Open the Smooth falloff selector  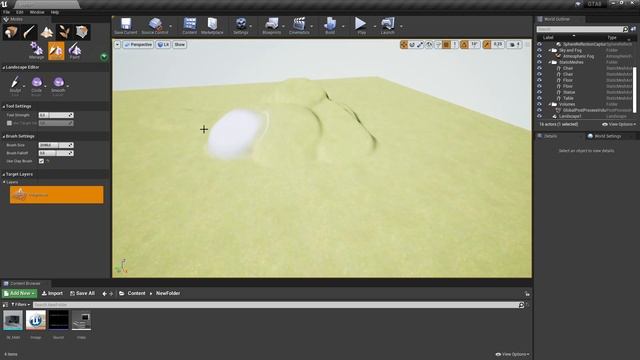[58, 85]
